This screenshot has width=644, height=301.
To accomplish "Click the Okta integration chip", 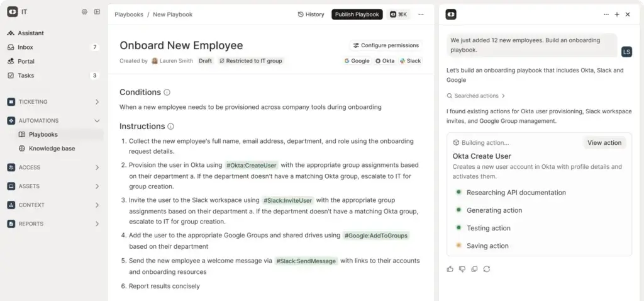I will [x=385, y=61].
